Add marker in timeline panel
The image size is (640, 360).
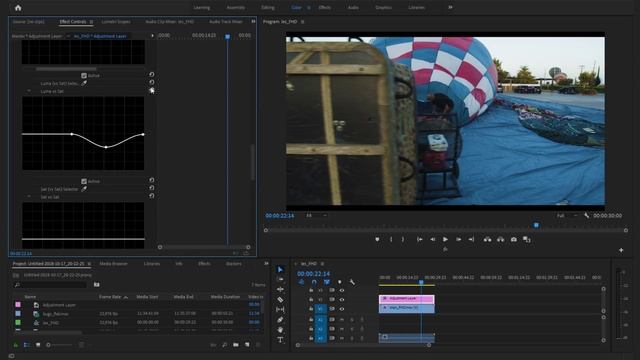(340, 282)
